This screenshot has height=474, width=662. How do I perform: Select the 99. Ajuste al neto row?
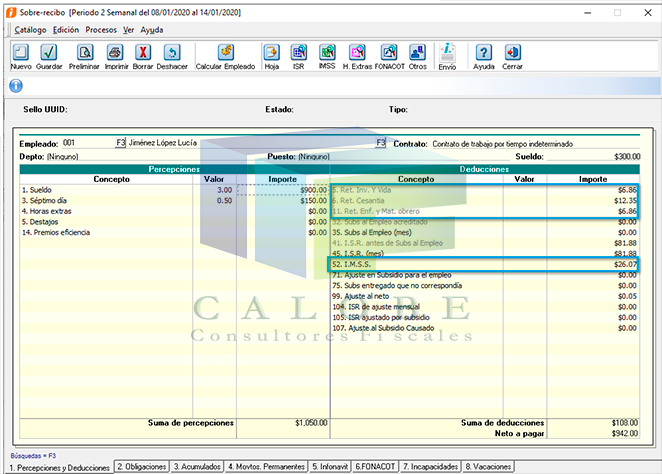click(x=485, y=296)
